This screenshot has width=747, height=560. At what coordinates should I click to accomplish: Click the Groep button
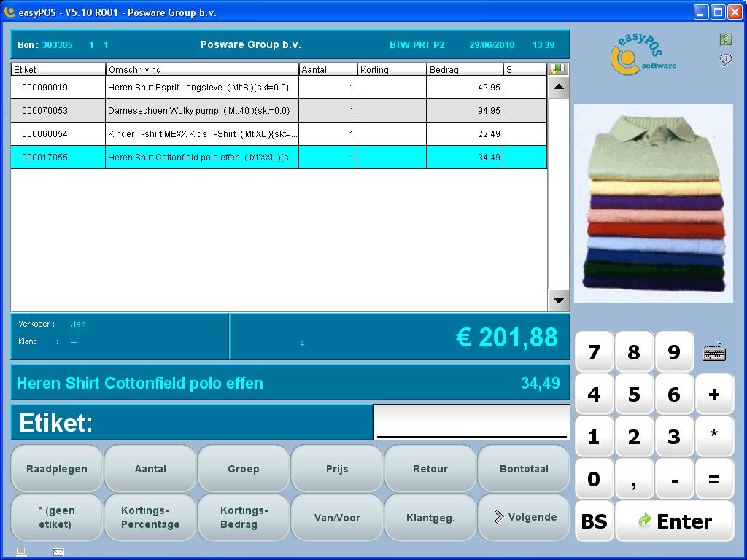(244, 469)
